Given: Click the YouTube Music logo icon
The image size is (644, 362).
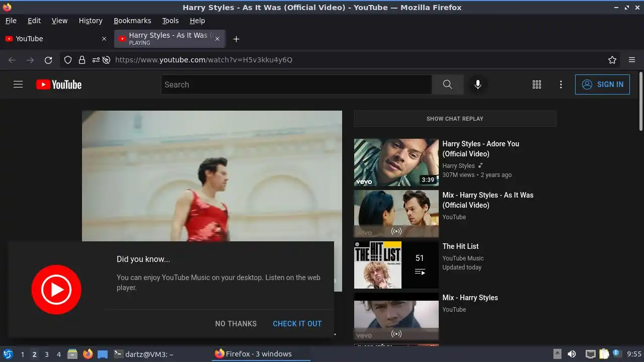Looking at the screenshot, I should [56, 290].
